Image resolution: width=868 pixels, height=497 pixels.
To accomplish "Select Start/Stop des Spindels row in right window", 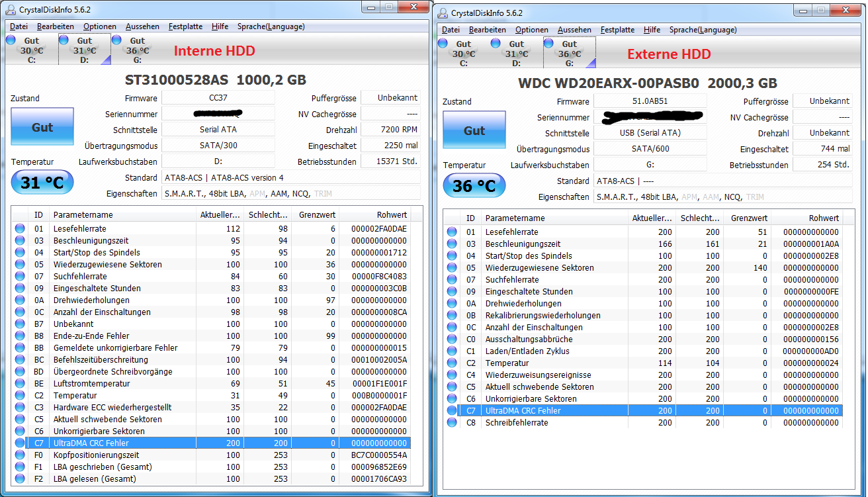I will tap(644, 255).
